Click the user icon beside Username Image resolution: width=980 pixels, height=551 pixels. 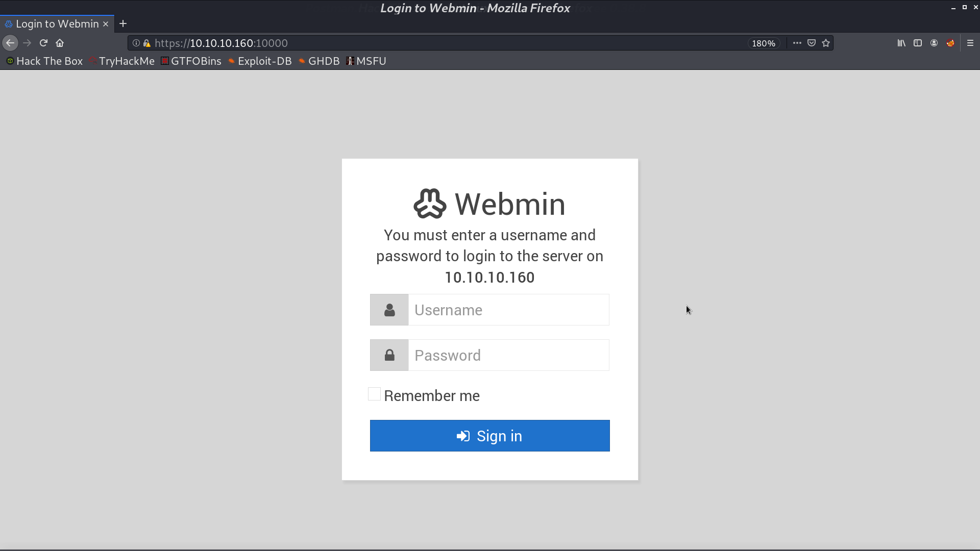389,310
